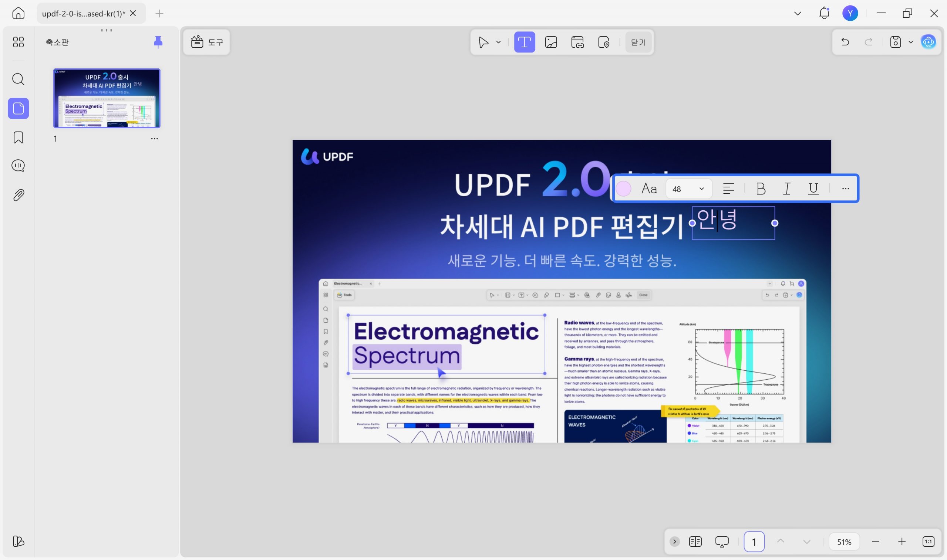The image size is (947, 560).
Task: Expand the tab list dropdown chevron
Action: [x=798, y=14]
